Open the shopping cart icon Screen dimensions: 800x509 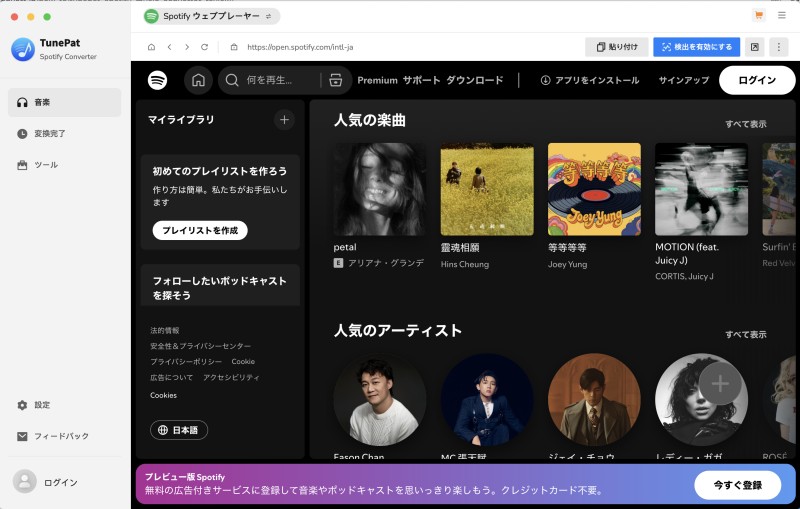point(759,15)
